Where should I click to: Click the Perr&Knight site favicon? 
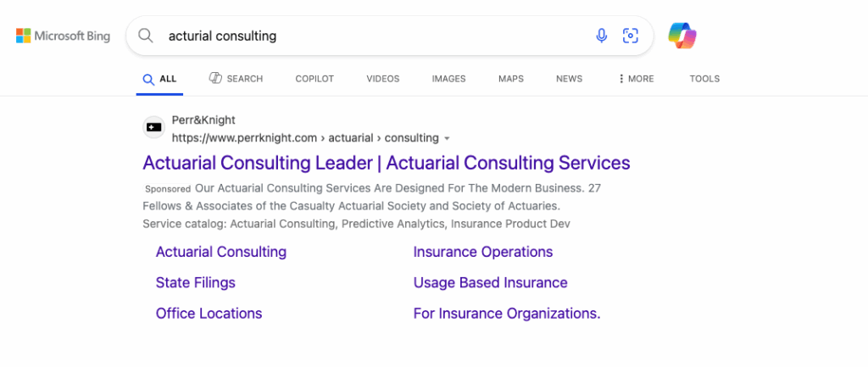tap(154, 127)
